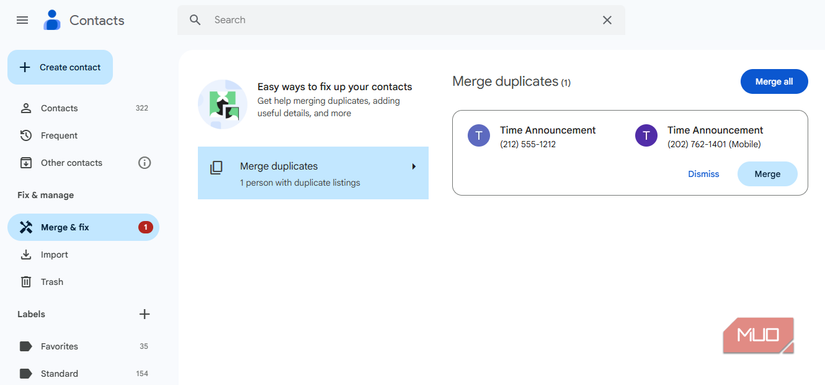Viewport: 825px width, 385px height.
Task: Click the Contacts count 322
Action: pos(142,108)
